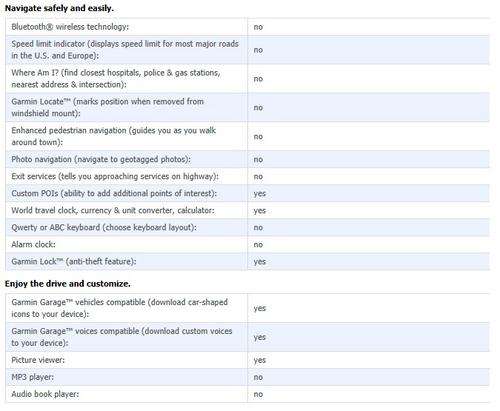Select the Garmin Lock anti-theft feature row
Viewport: 500px width, 411px height.
(247, 262)
